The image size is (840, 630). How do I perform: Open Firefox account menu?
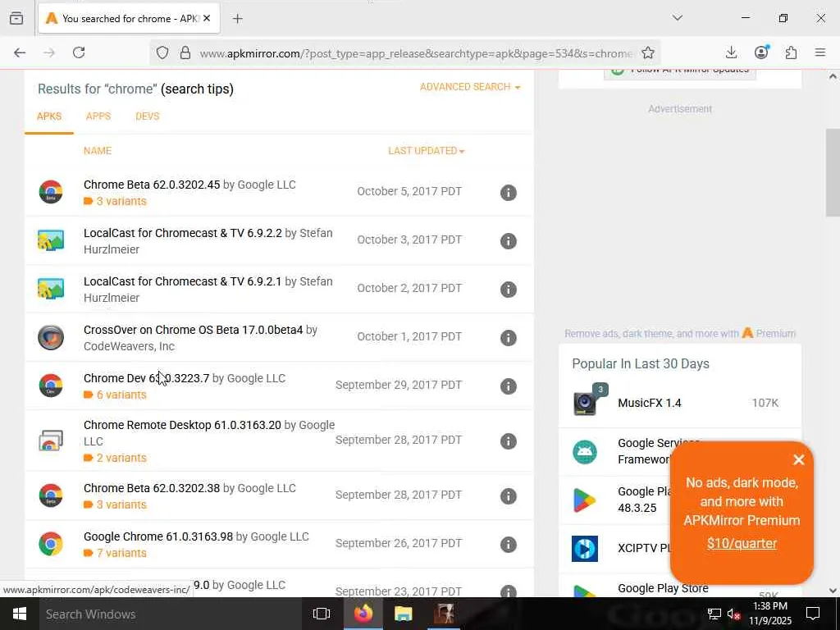[761, 52]
